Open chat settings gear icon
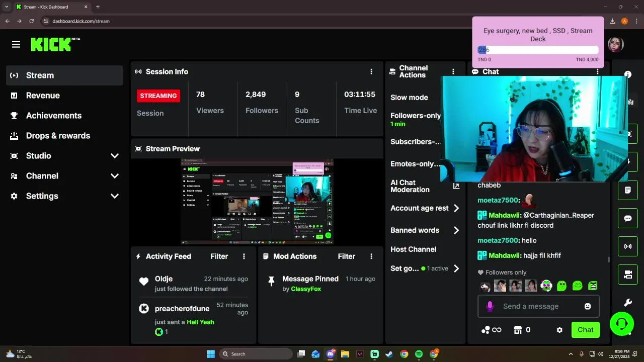 tap(559, 330)
